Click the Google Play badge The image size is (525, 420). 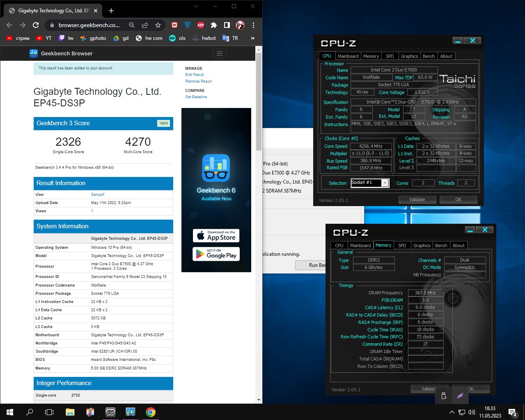point(216,254)
